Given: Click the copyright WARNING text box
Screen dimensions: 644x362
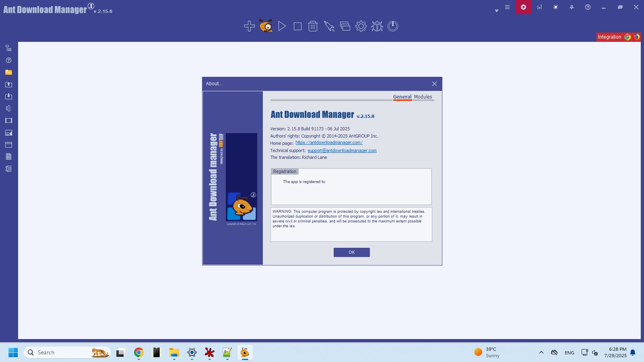Looking at the screenshot, I should (351, 224).
